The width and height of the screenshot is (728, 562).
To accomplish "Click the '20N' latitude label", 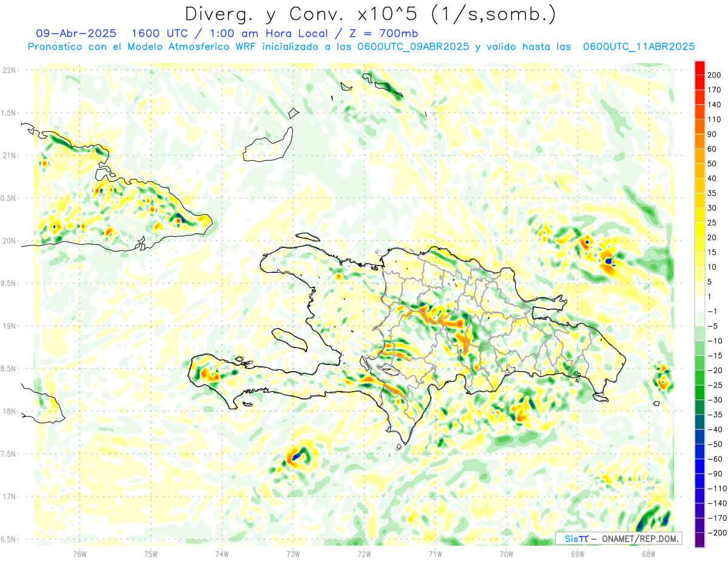I will tap(8, 241).
